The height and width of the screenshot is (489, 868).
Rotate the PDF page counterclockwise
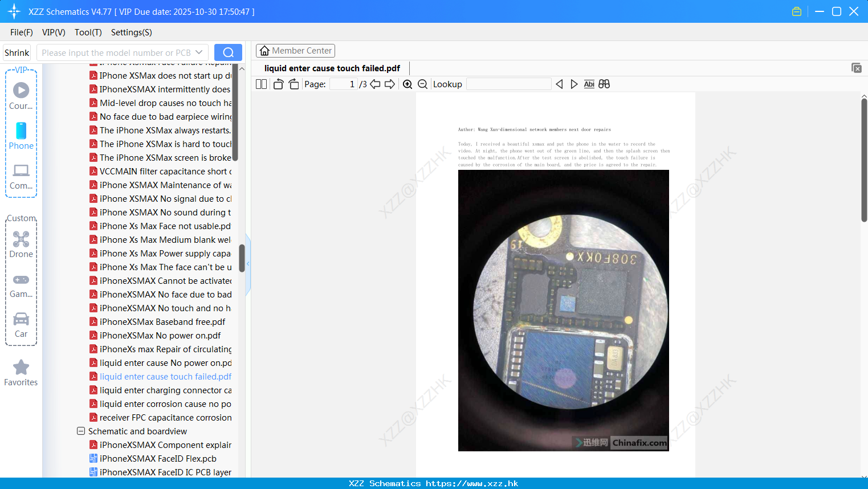coord(278,84)
